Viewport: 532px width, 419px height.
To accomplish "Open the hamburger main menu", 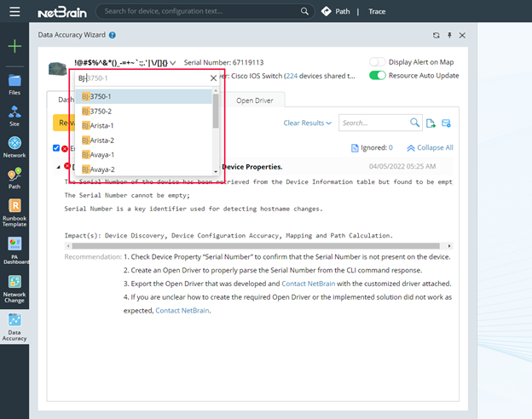I will pos(14,12).
